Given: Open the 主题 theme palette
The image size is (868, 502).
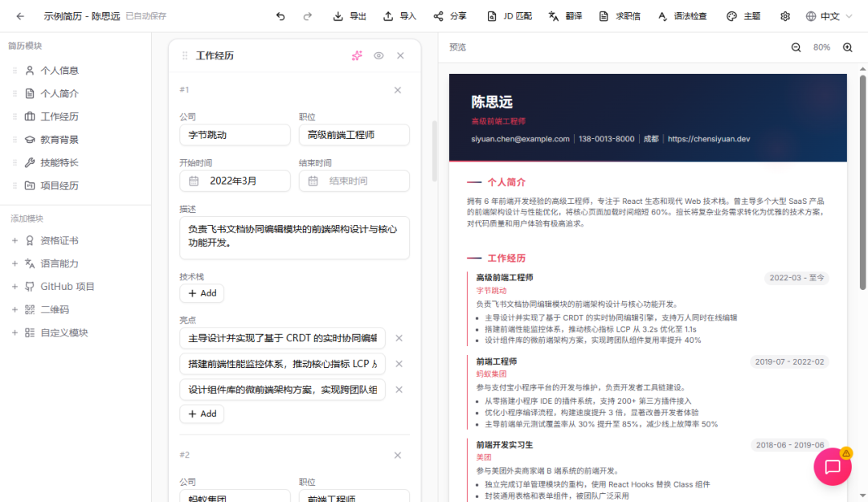Looking at the screenshot, I should coord(743,16).
